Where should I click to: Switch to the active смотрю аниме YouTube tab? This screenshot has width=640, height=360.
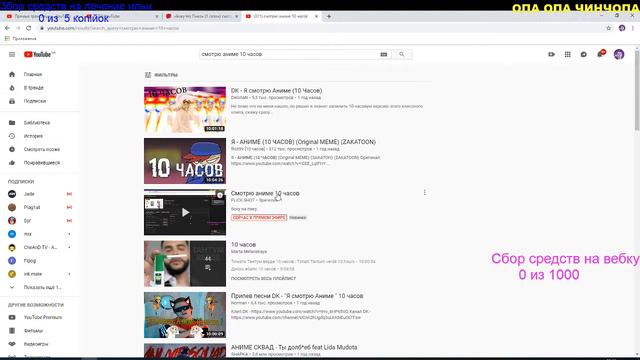click(x=281, y=16)
